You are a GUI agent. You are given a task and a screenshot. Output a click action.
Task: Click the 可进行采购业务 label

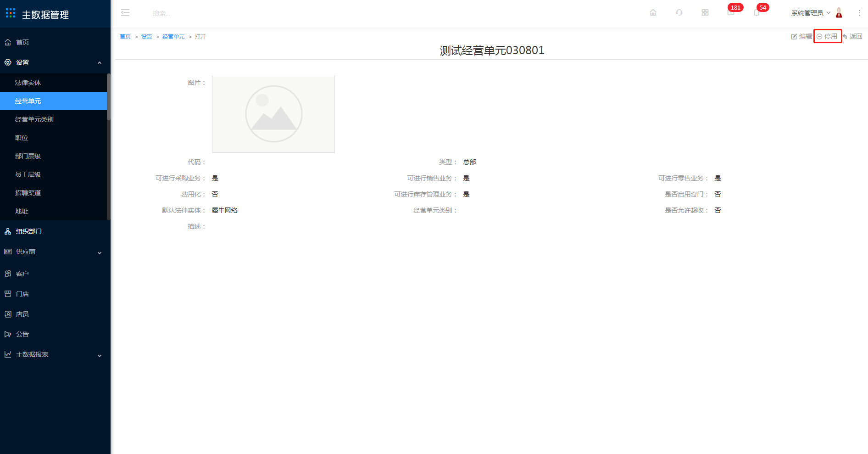coord(180,178)
